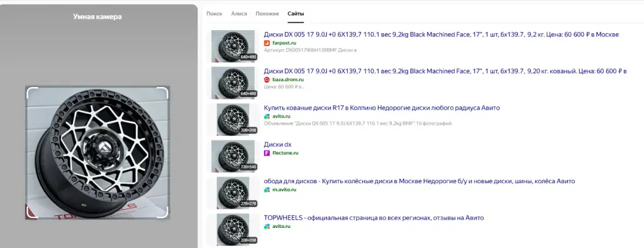The width and height of the screenshot is (644, 248).
Task: Open the m.avito.ru result thumbnail
Action: (233, 193)
